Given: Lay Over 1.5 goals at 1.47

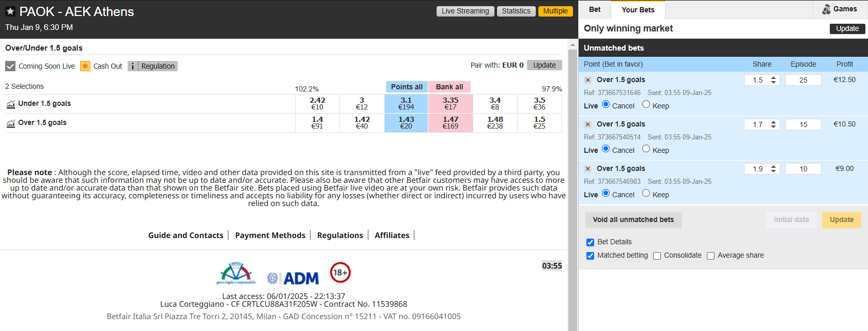Looking at the screenshot, I should pos(451,123).
